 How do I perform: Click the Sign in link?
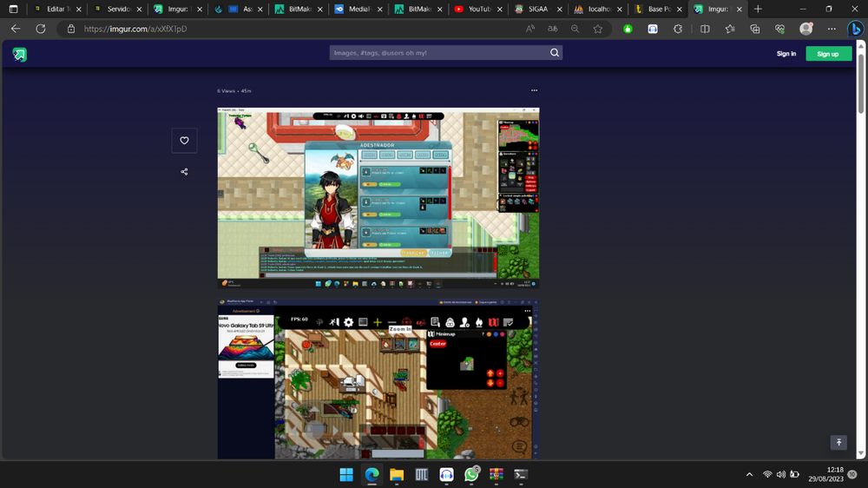tap(786, 54)
